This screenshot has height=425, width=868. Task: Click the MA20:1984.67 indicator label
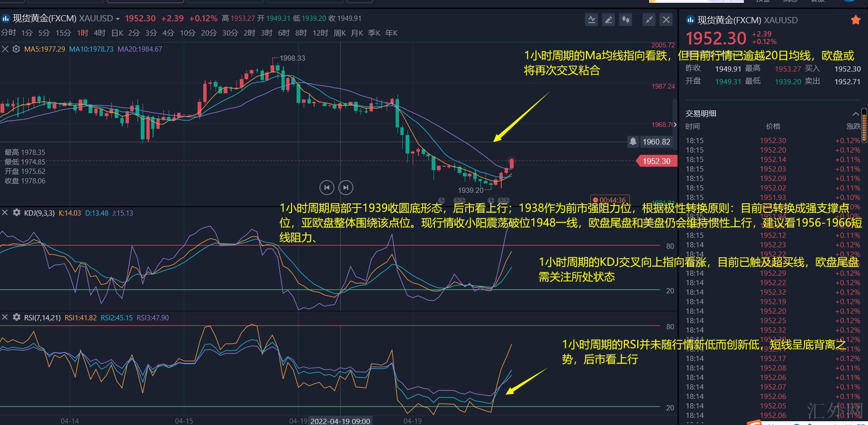click(140, 49)
